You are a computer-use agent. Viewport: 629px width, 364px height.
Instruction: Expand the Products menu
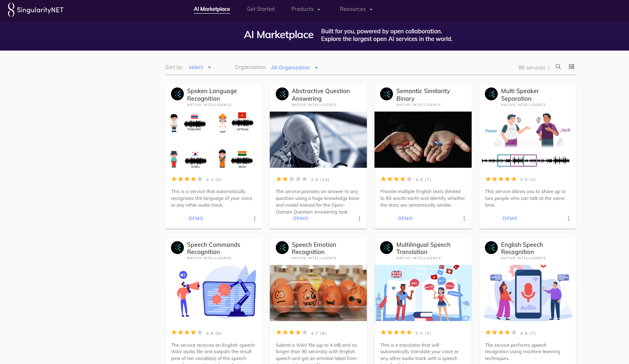coord(306,9)
